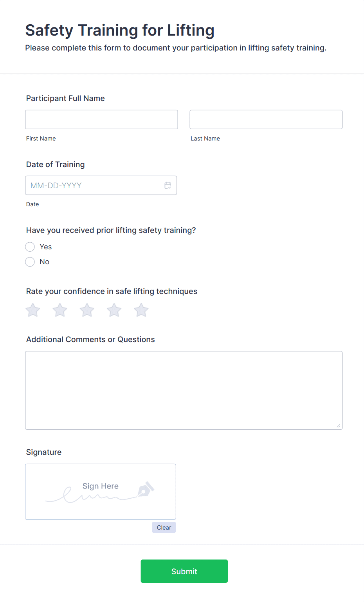This screenshot has height=602, width=364.
Task: Select No for prior lifting safety training
Action: [30, 261]
